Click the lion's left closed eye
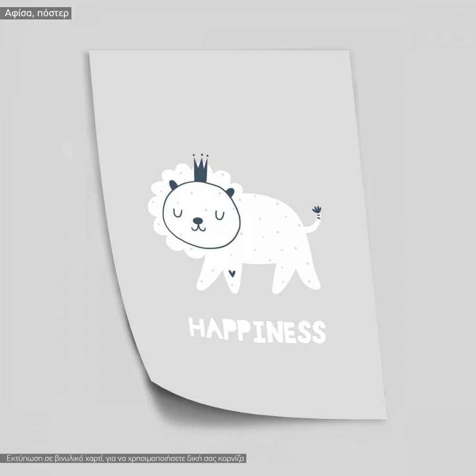The width and height of the screenshot is (476, 476). (x=178, y=213)
